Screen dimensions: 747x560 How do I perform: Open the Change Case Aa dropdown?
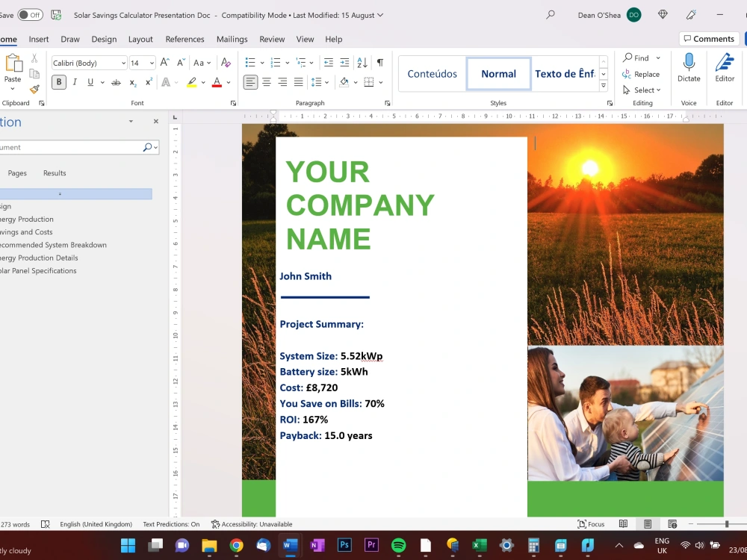click(x=202, y=63)
